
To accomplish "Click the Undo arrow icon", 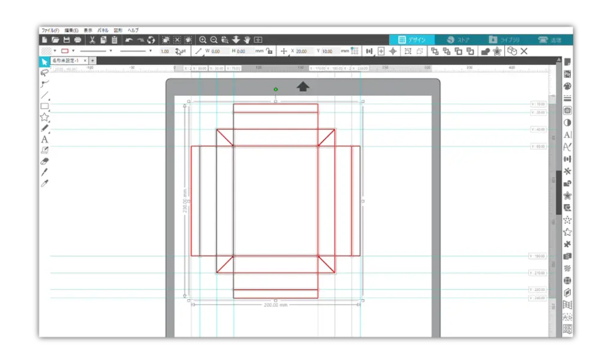I will click(128, 40).
